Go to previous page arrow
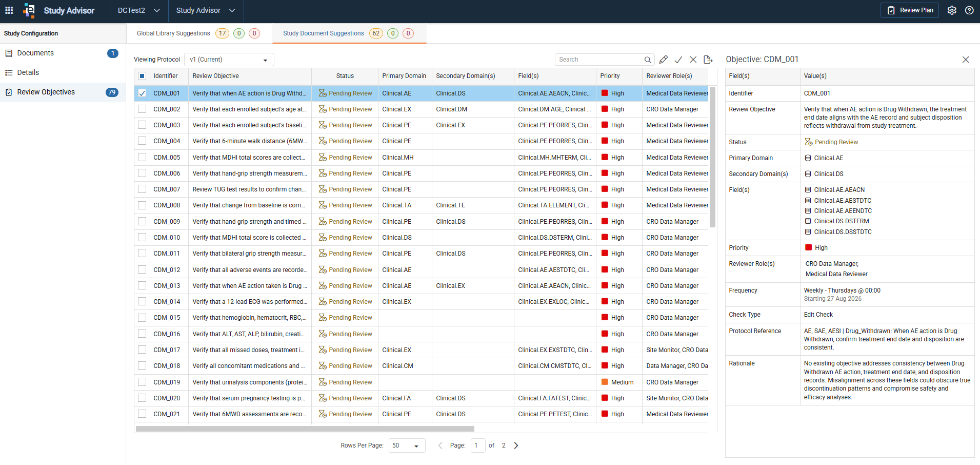The image size is (980, 465). 440,445
